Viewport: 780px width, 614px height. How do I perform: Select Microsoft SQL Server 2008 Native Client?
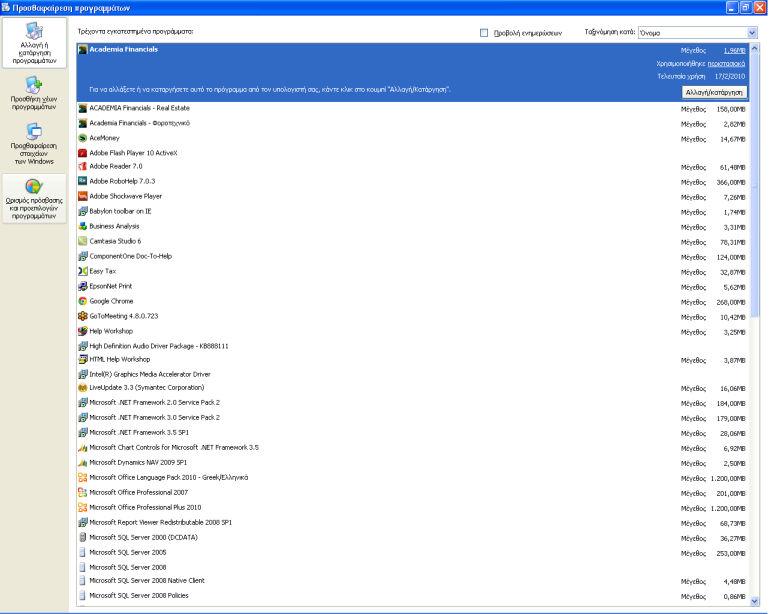(x=413, y=581)
